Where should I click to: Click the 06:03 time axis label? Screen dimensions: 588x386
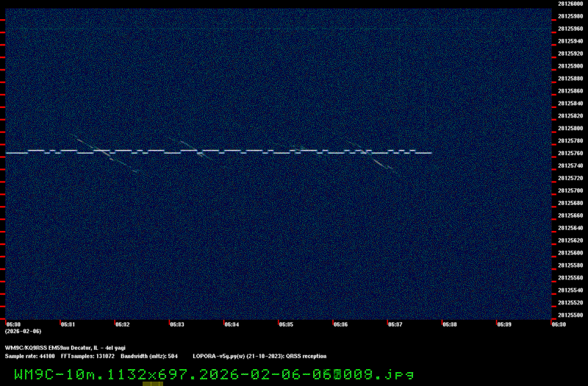[176, 324]
